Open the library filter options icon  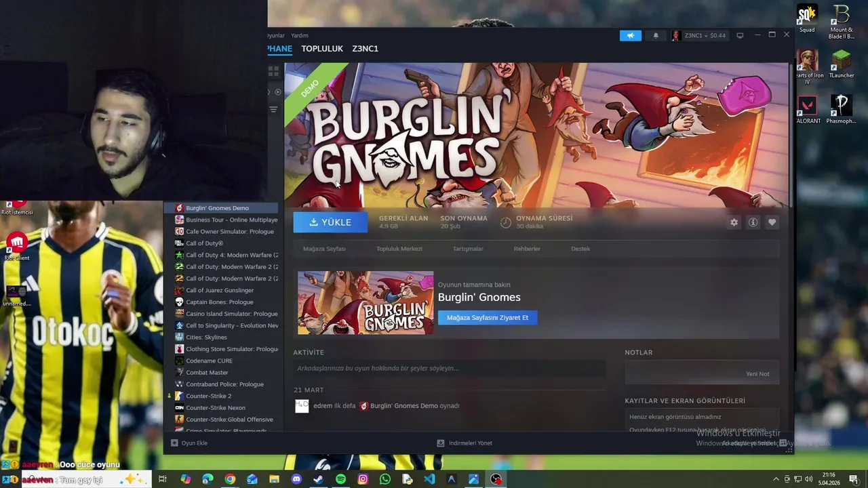point(273,109)
